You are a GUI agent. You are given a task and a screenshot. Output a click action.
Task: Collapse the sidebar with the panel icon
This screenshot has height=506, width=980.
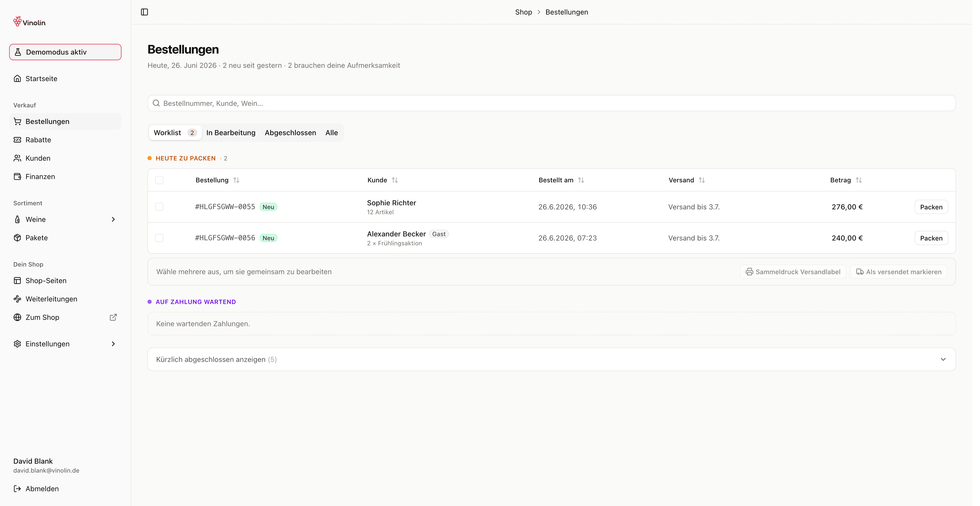click(144, 12)
